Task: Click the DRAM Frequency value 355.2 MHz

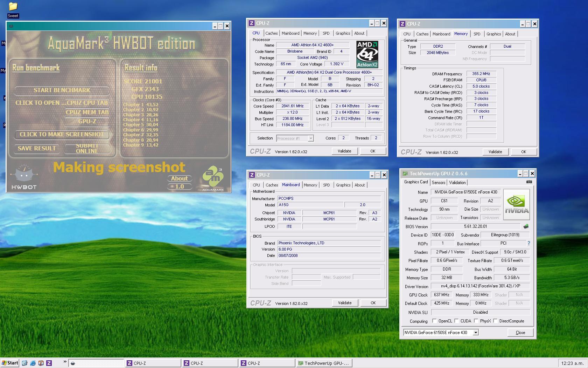Action: [x=481, y=74]
